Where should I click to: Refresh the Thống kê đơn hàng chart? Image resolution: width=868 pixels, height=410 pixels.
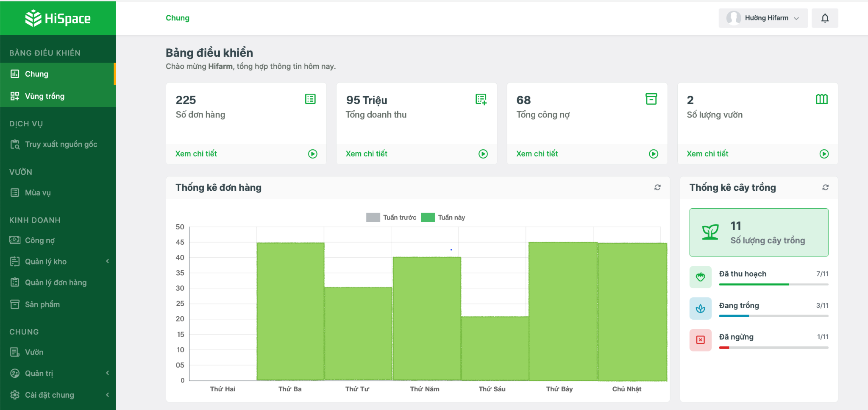point(657,187)
